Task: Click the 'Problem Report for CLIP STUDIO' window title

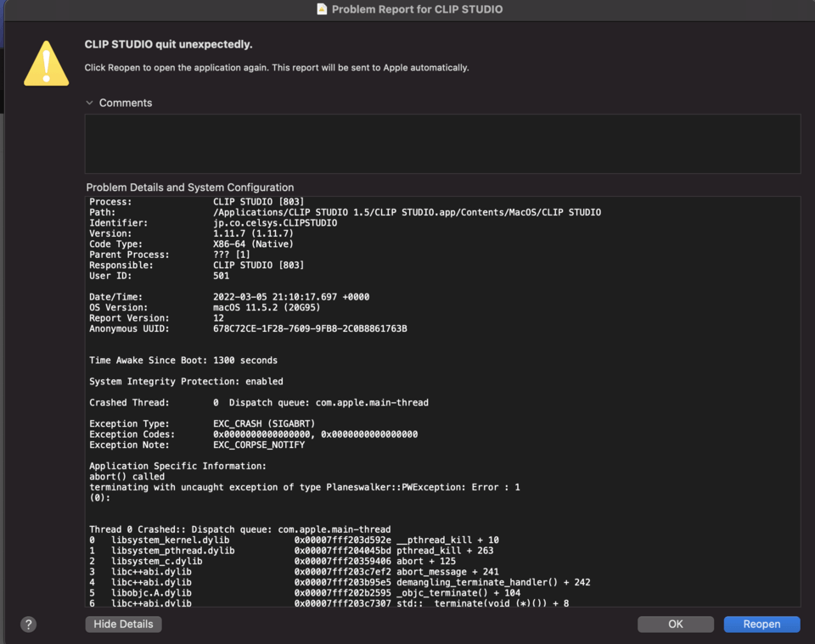Action: point(416,8)
